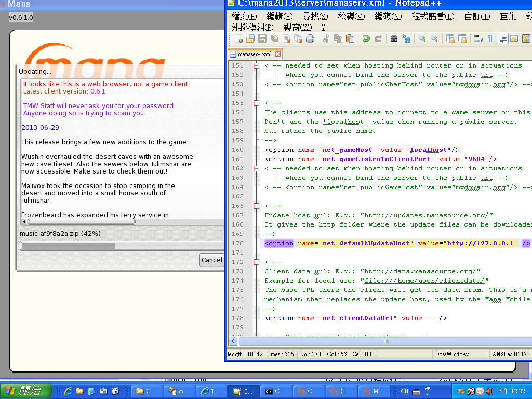Click the CH language bar indicator
The width and height of the screenshot is (532, 399).
point(405,391)
